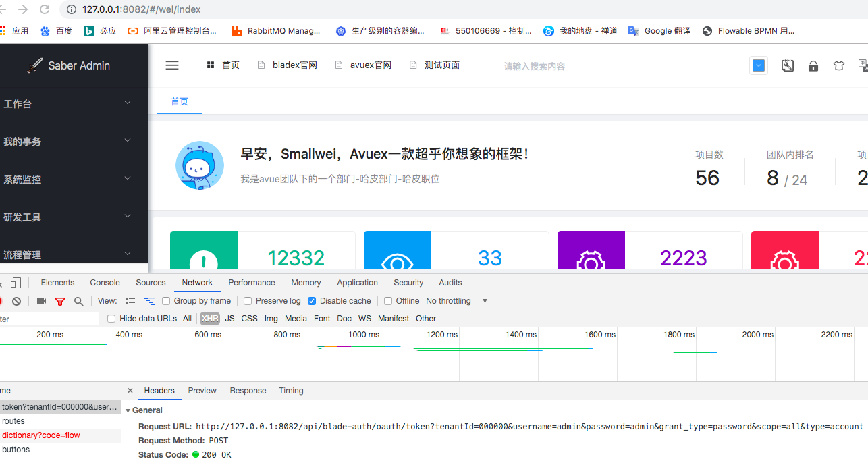Viewport: 868px width, 463px height.
Task: Lock the screen with the padlock icon
Action: (x=813, y=65)
